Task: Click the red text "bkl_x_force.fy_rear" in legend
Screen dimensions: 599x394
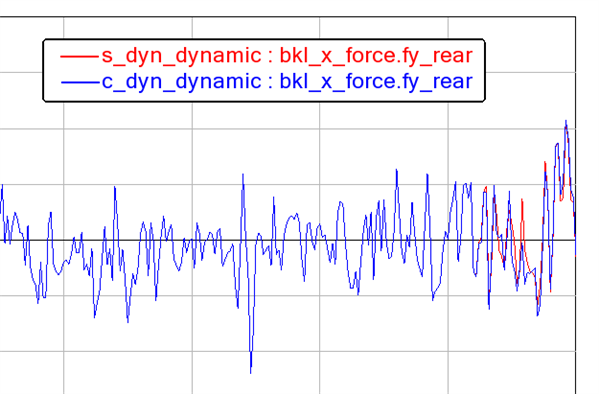Action: (x=376, y=55)
